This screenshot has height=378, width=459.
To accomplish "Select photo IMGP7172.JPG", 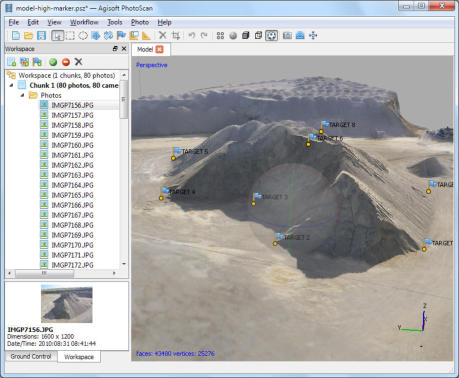I will click(72, 265).
